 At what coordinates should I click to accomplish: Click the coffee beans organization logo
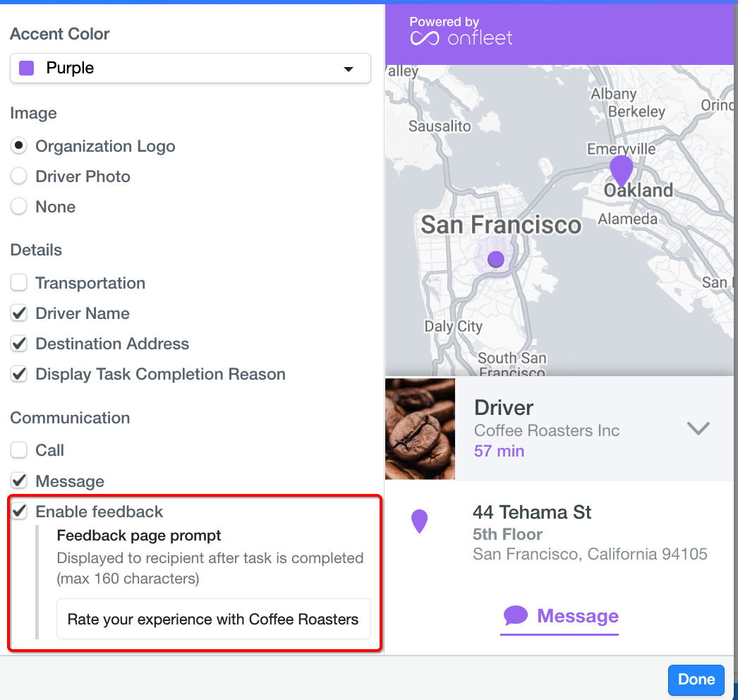click(x=421, y=429)
